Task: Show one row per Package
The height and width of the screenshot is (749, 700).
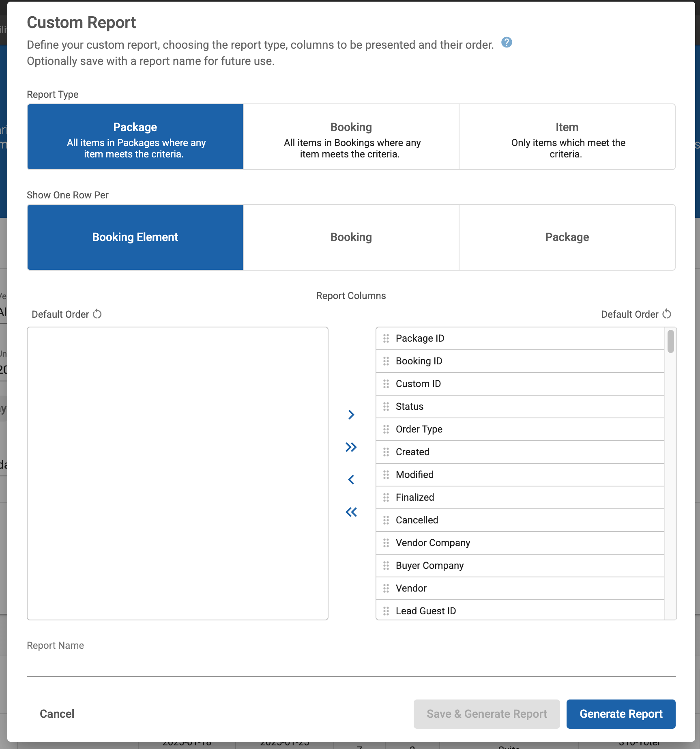Action: [x=567, y=237]
